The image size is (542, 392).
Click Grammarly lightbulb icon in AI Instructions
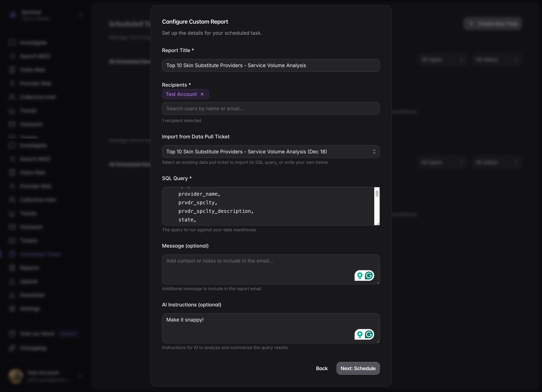[x=360, y=334]
